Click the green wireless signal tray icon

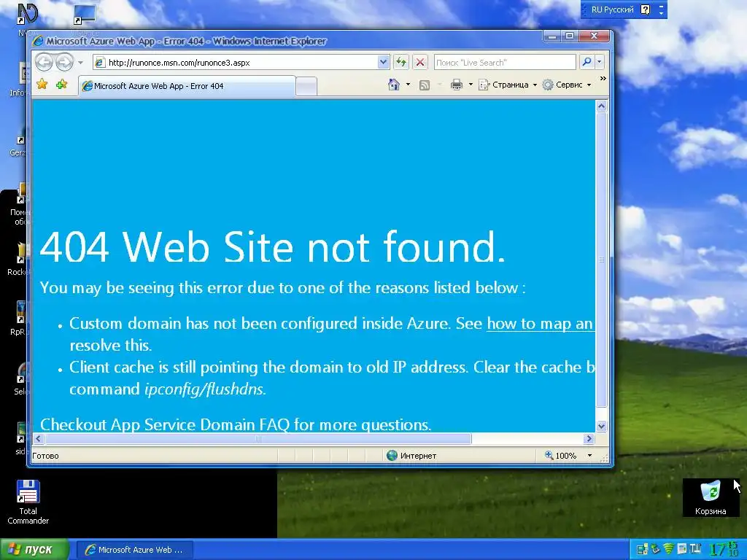click(x=669, y=549)
